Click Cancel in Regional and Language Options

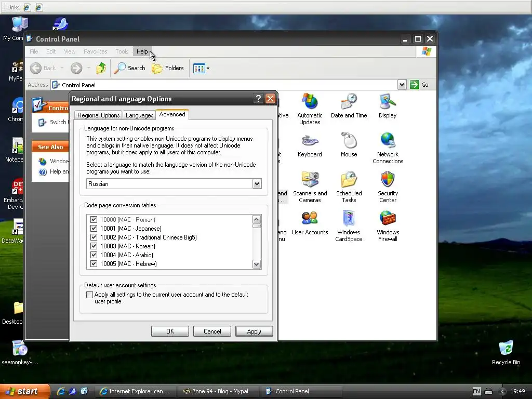click(x=212, y=331)
